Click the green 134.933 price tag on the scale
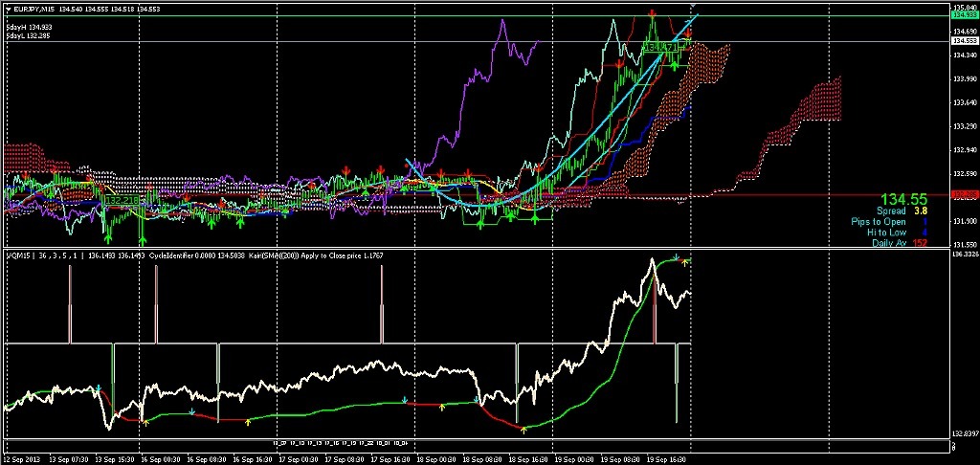Screen dimensions: 980x465 pyautogui.click(x=964, y=15)
